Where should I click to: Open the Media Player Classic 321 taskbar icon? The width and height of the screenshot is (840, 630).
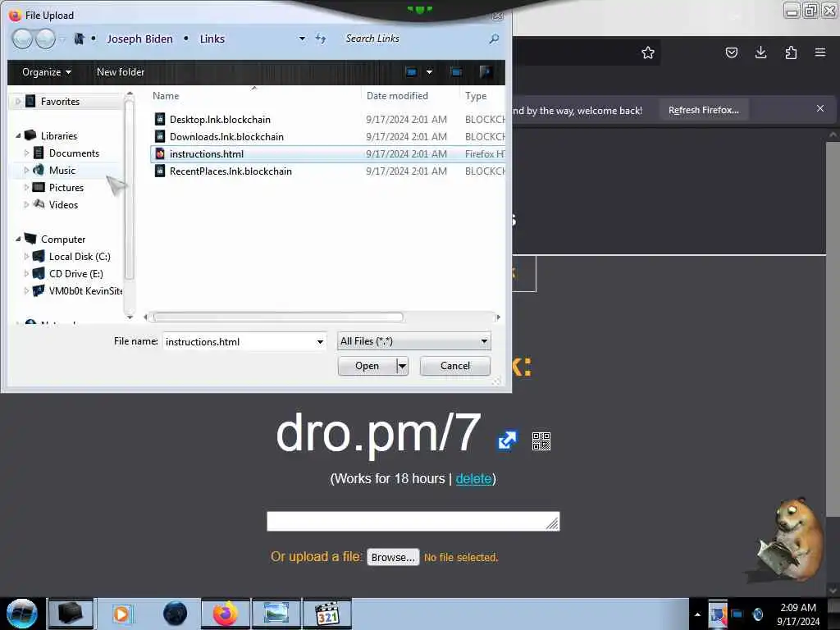tap(326, 614)
